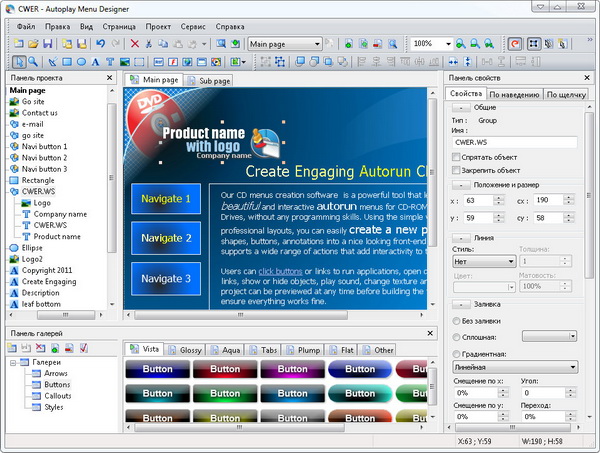This screenshot has width=600, height=453.
Task: Click center horizontally on page icon
Action: (453, 62)
